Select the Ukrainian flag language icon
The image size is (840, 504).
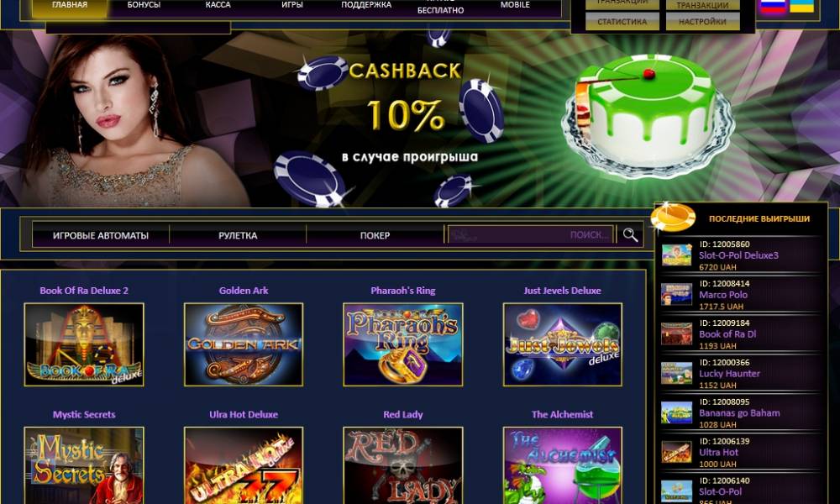click(x=801, y=6)
